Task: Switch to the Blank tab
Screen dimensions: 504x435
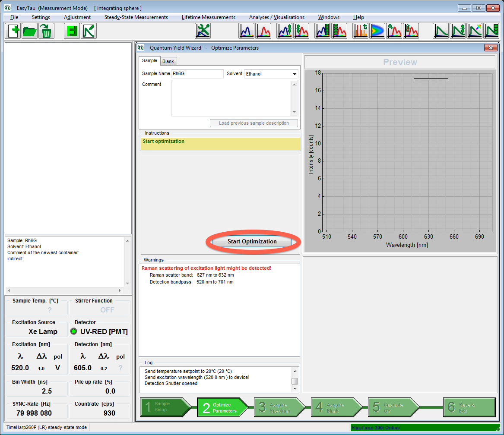Action: 168,61
